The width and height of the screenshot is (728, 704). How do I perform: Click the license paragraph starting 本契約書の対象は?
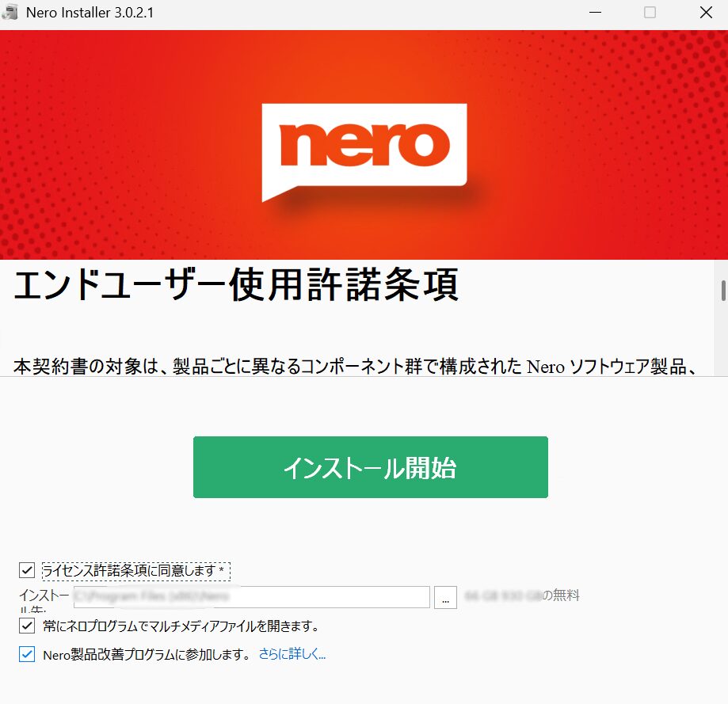(355, 366)
